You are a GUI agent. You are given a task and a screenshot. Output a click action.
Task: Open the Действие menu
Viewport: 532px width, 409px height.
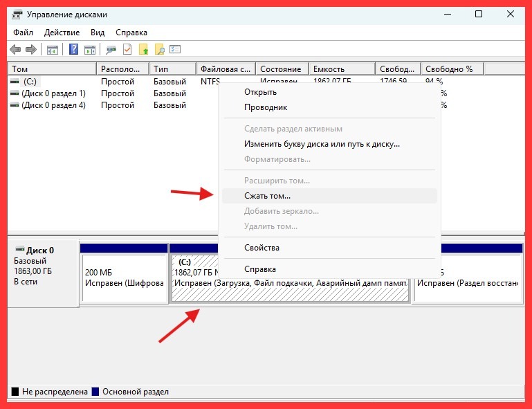62,33
